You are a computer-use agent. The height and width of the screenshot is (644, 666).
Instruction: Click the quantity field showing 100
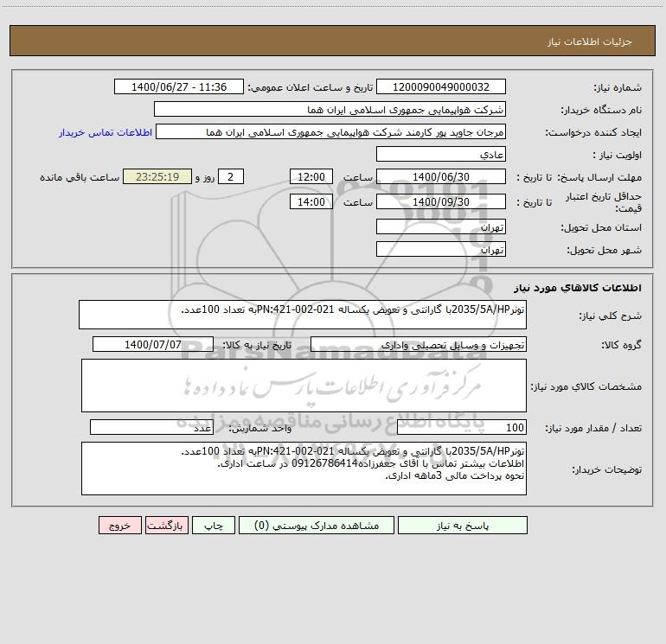[462, 428]
